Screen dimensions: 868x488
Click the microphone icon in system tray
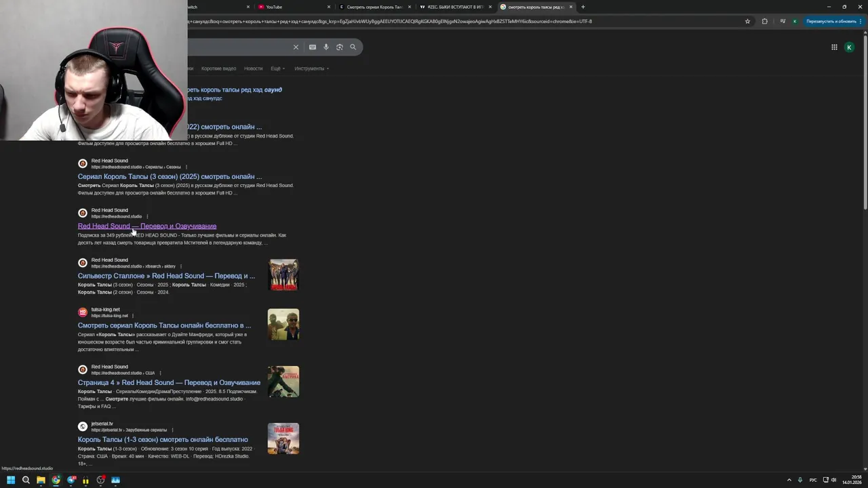tap(800, 480)
